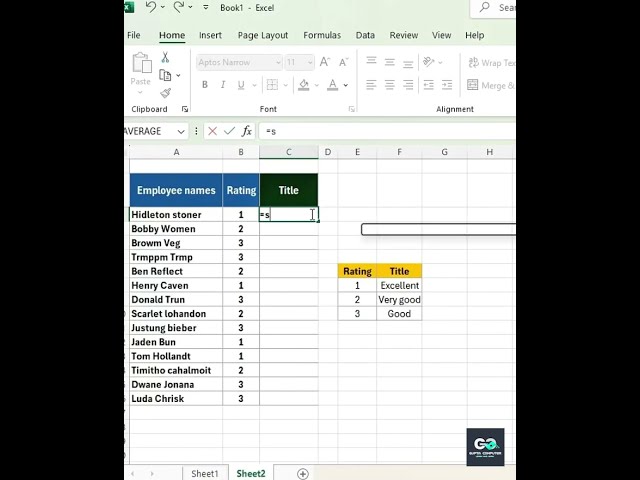Click the Center alignment icon

[x=390, y=84]
